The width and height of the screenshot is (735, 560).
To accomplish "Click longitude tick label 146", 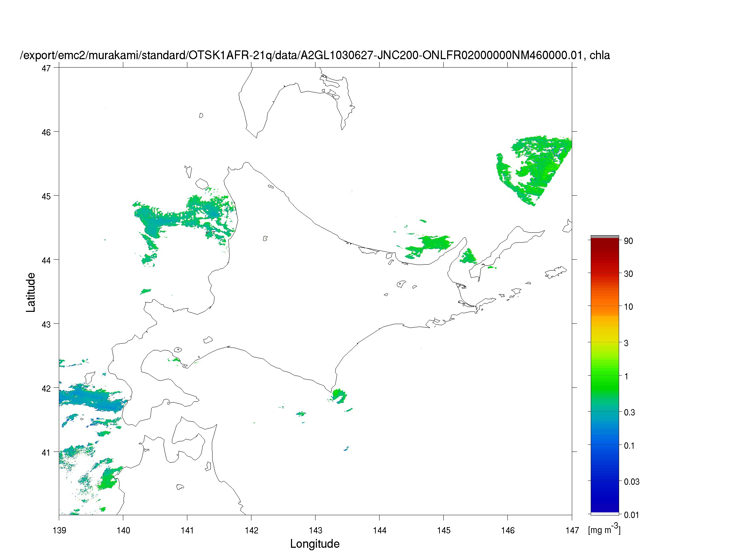I will (508, 530).
